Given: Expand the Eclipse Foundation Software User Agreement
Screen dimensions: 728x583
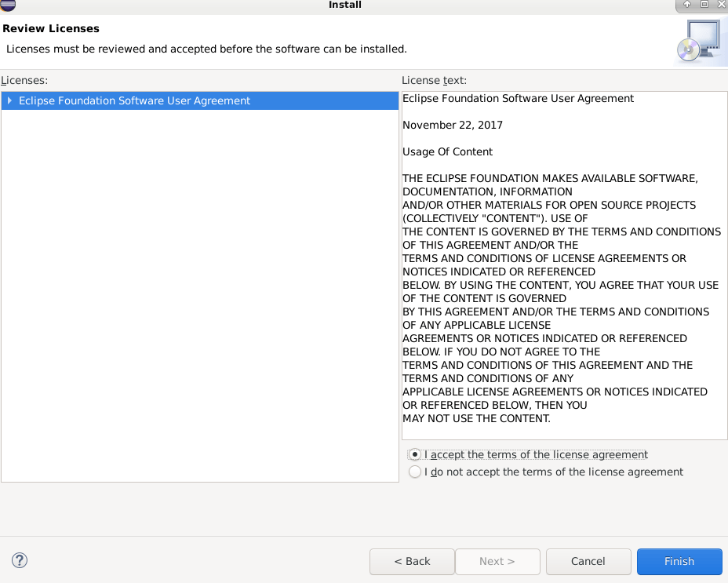Looking at the screenshot, I should click(x=9, y=100).
